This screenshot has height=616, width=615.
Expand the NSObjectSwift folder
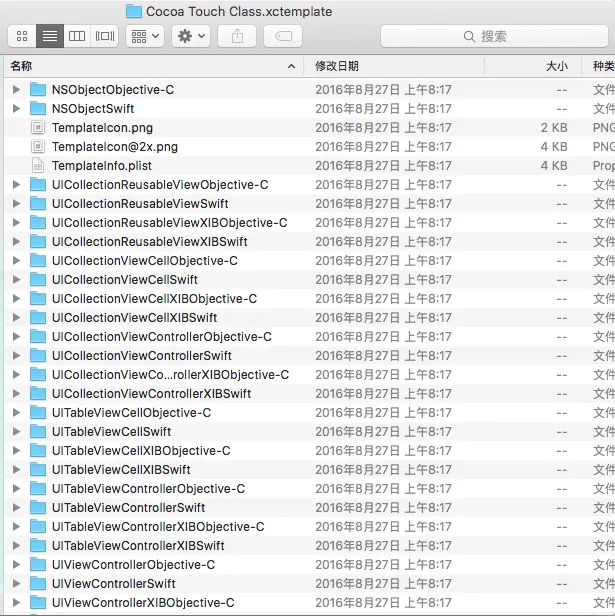[16, 108]
